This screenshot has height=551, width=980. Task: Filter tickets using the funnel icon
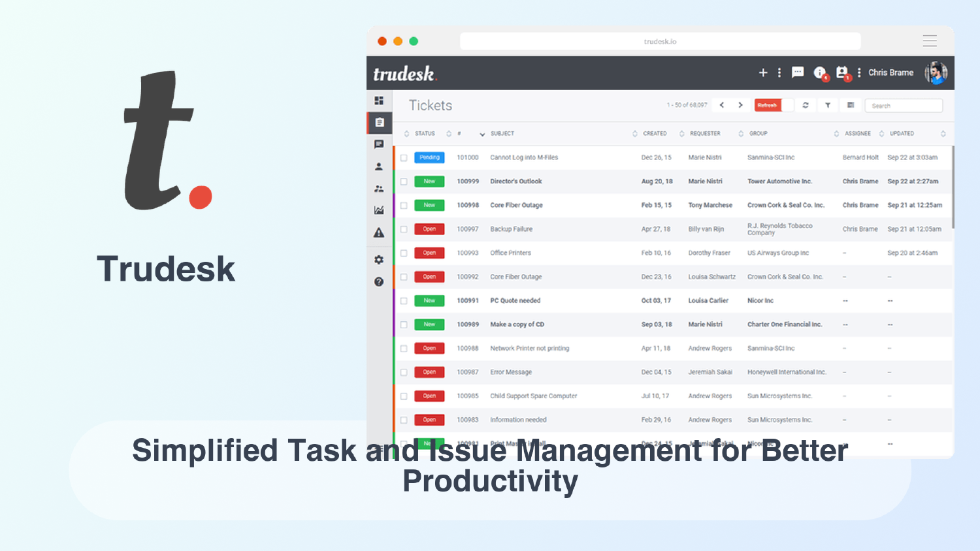[827, 105]
